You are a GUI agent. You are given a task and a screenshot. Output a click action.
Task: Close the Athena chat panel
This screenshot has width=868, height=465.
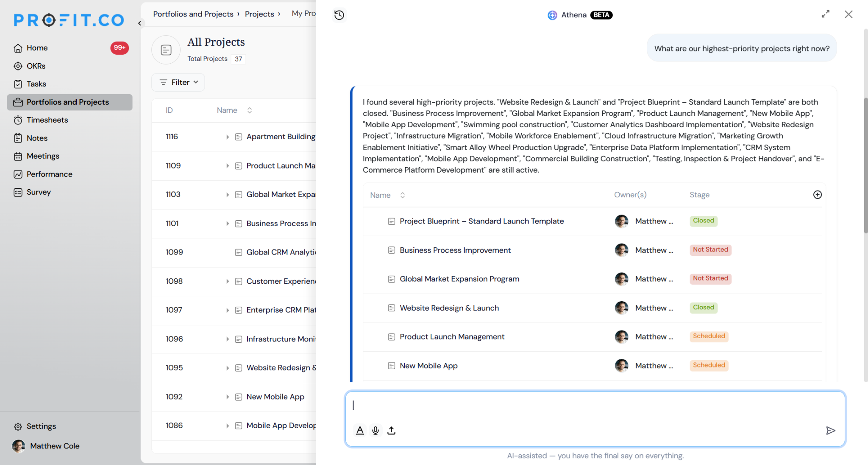click(848, 14)
